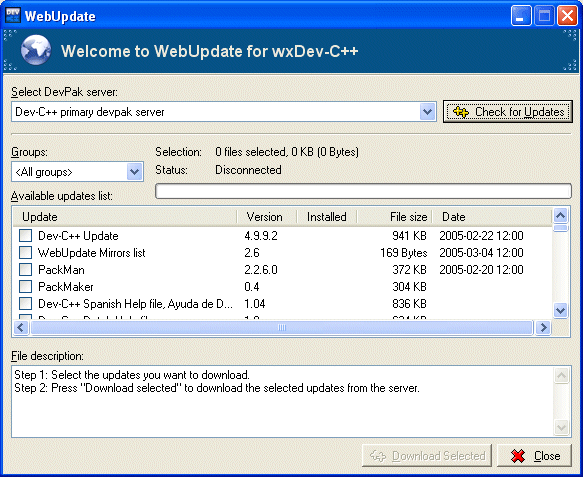This screenshot has width=583, height=477.
Task: Click the 'Dev-C++ Spanish Help file' row text
Action: [135, 304]
